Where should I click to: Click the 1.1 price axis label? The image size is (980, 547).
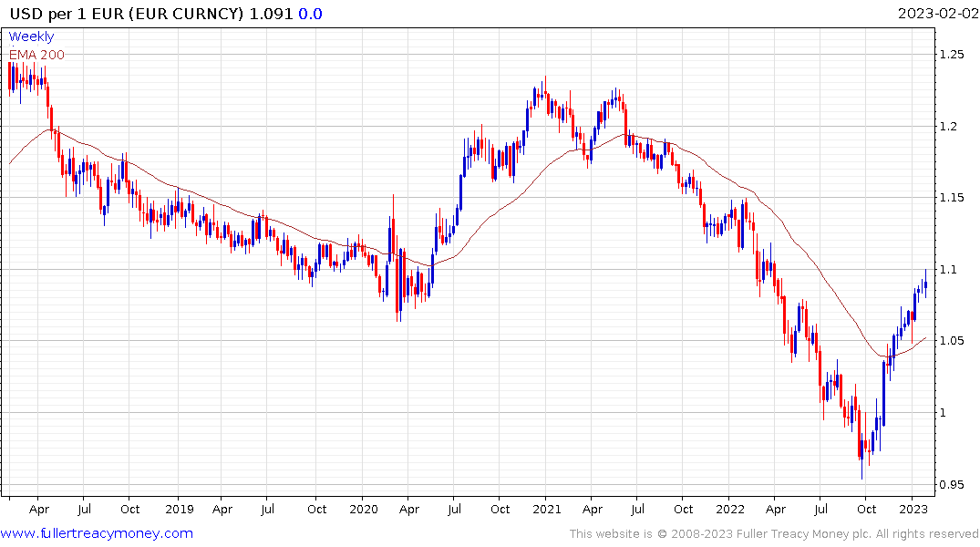pyautogui.click(x=948, y=270)
